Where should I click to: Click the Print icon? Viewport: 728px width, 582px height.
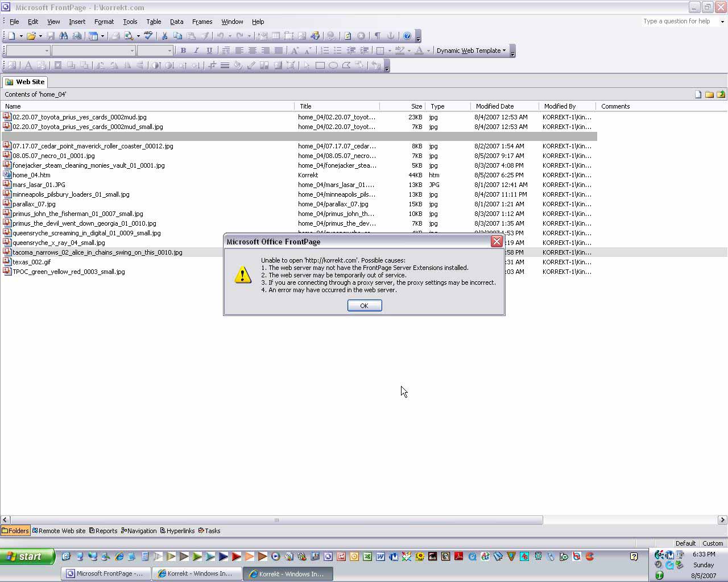tap(115, 36)
